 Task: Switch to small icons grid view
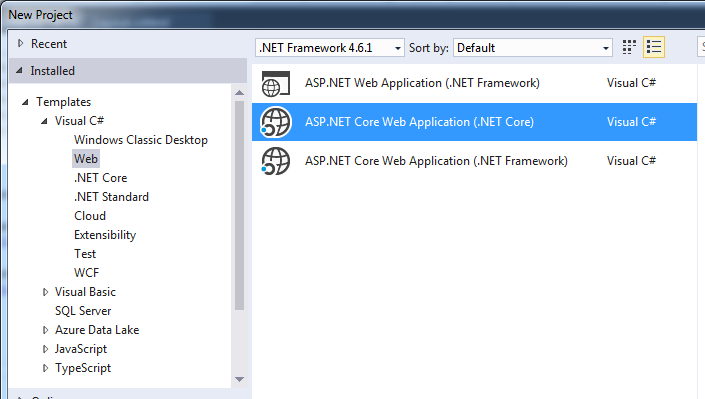[x=629, y=47]
